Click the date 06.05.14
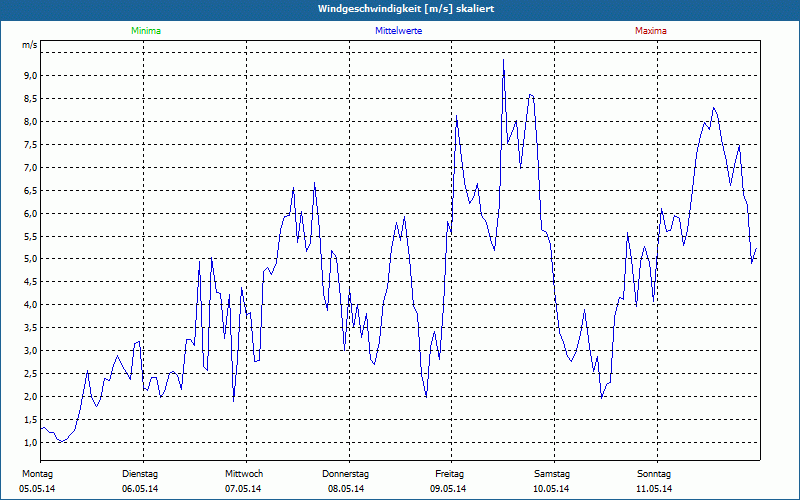This screenshot has width=800, height=500. [x=140, y=489]
